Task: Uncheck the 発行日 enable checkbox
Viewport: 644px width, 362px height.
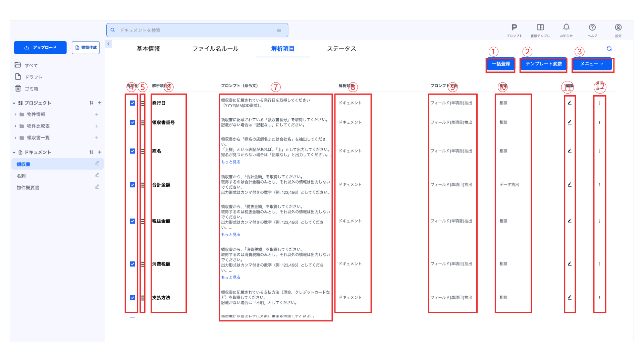Action: point(132,103)
